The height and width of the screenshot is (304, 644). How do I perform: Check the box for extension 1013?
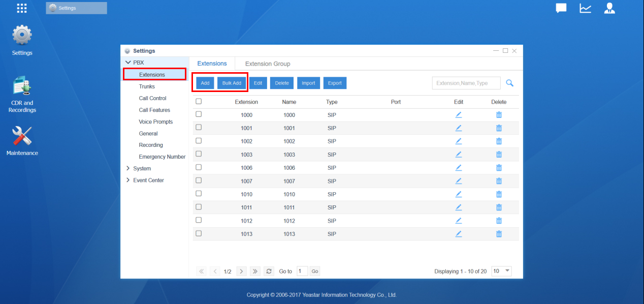199,233
